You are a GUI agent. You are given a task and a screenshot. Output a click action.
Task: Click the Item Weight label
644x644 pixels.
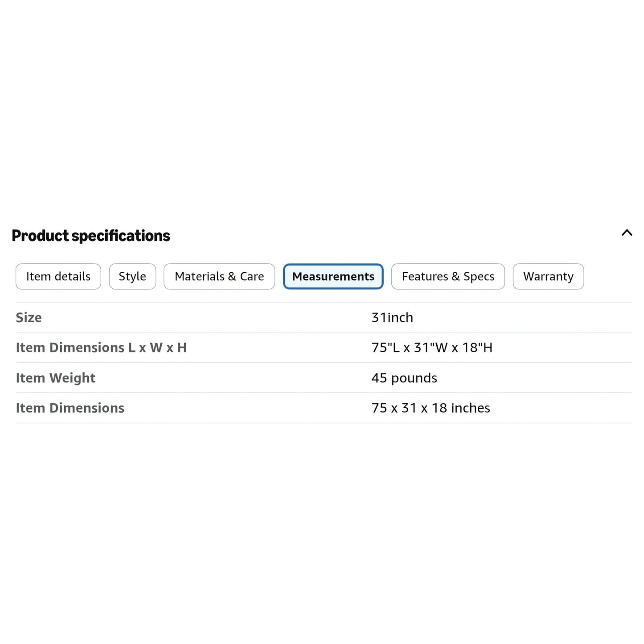tap(55, 378)
